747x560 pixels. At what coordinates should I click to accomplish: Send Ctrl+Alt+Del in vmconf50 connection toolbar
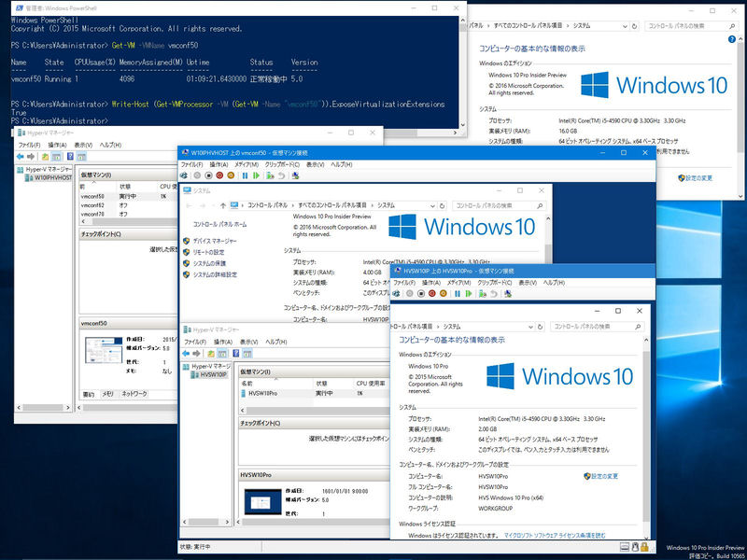pyautogui.click(x=184, y=175)
